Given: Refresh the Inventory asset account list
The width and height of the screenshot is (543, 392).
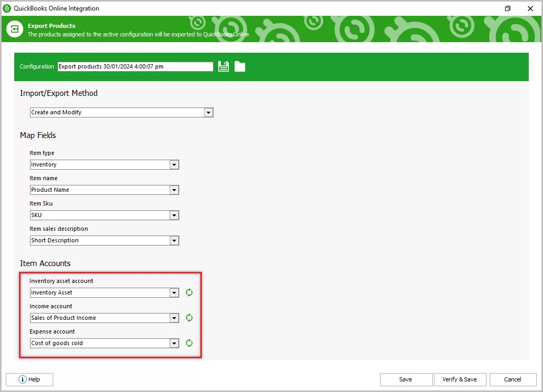Looking at the screenshot, I should [x=189, y=292].
